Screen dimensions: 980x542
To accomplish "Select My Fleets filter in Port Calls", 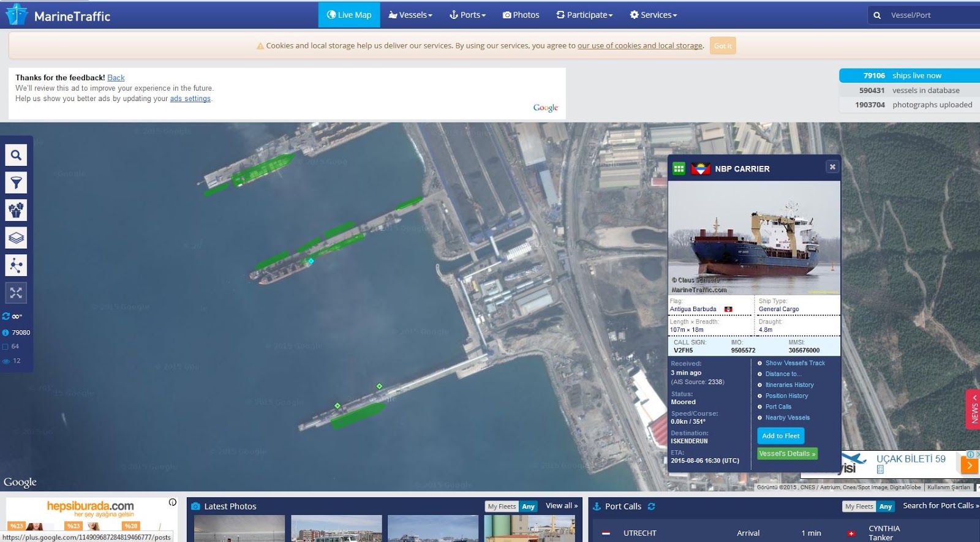I will coord(860,506).
